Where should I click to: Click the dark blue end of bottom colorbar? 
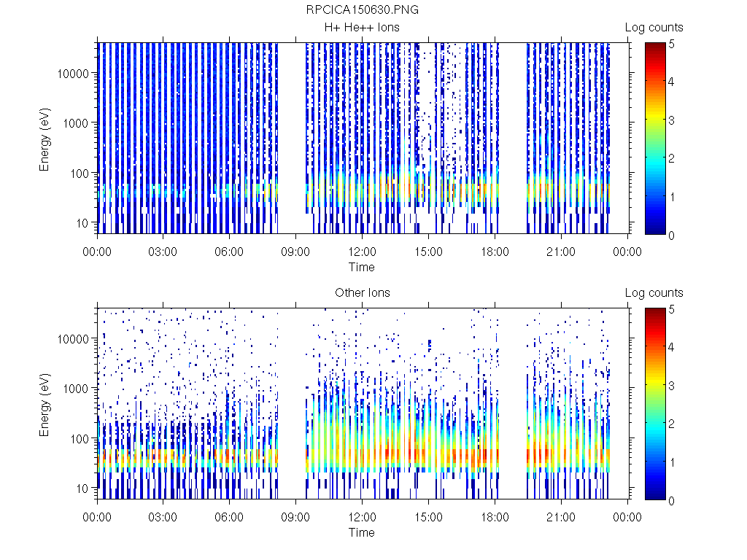tap(654, 494)
